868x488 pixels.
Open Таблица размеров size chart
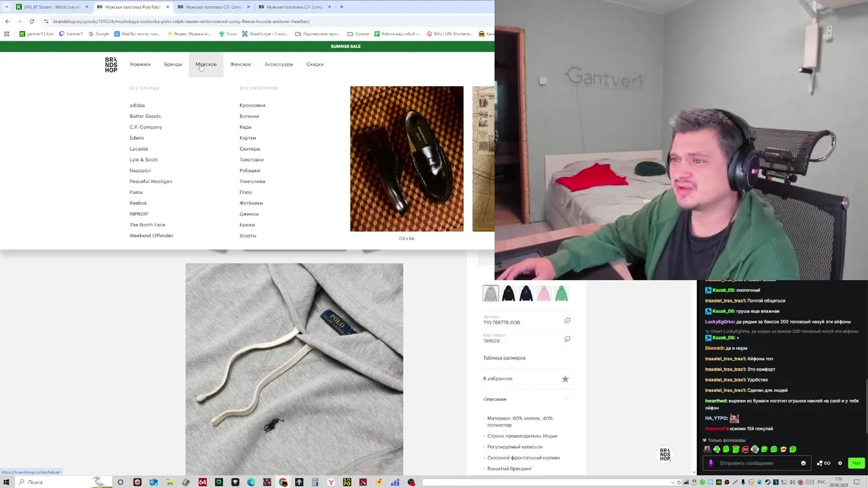505,358
